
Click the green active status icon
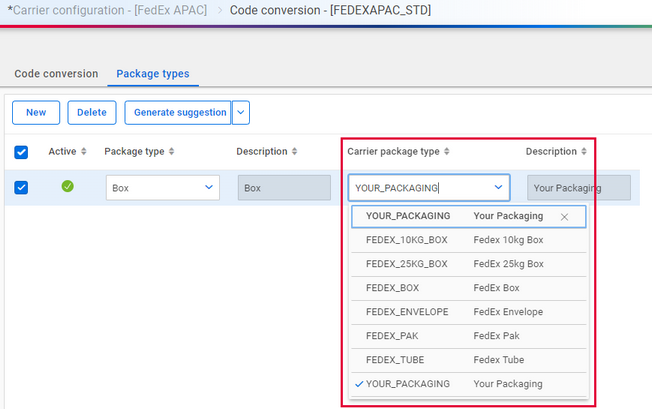pos(68,186)
